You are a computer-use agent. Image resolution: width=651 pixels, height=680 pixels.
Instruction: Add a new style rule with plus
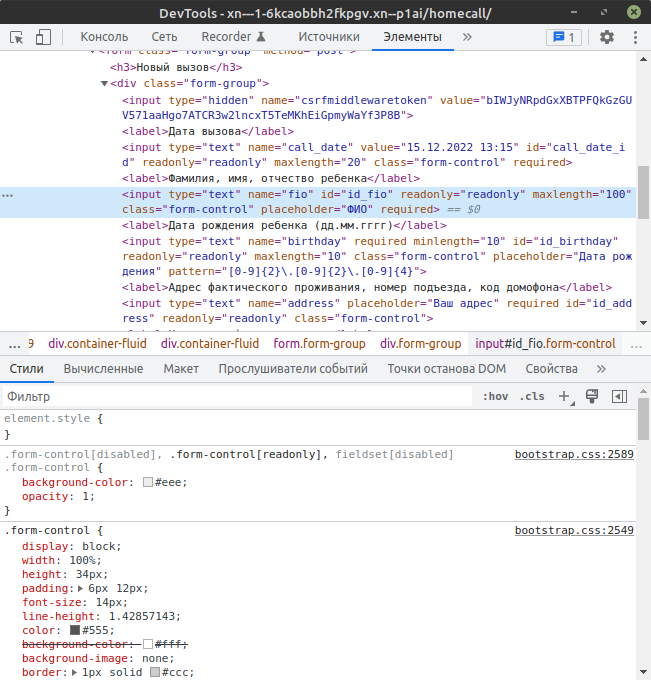(564, 396)
